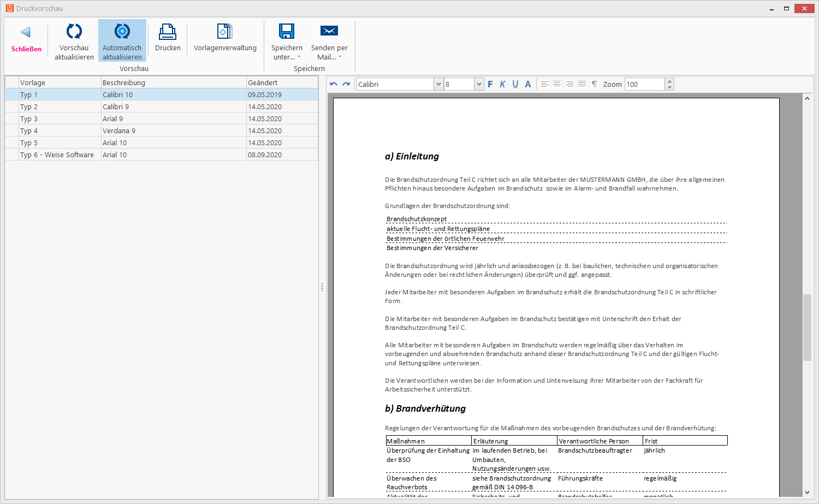The width and height of the screenshot is (819, 504).
Task: Select the Typ 1 template row
Action: pos(162,94)
